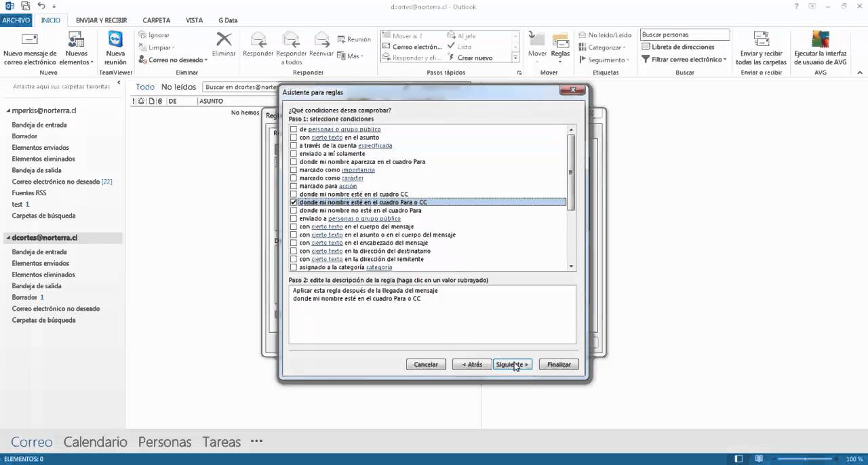Click the undo icon in quick access toolbar

(41, 6)
